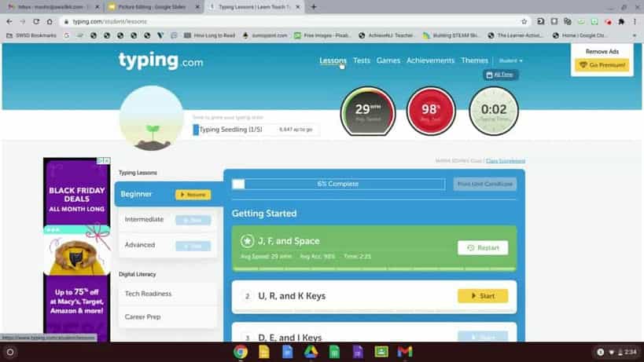
Task: Click the Start button beside Advanced
Action: tap(193, 246)
